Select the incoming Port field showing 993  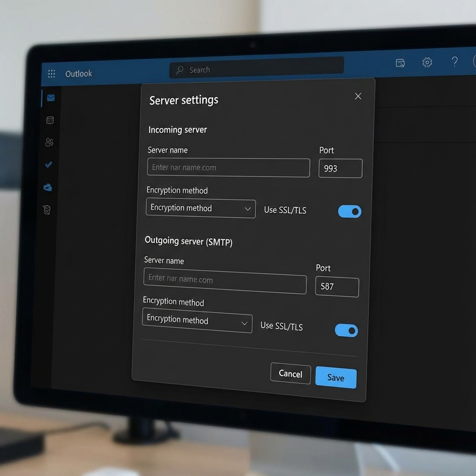click(x=340, y=168)
